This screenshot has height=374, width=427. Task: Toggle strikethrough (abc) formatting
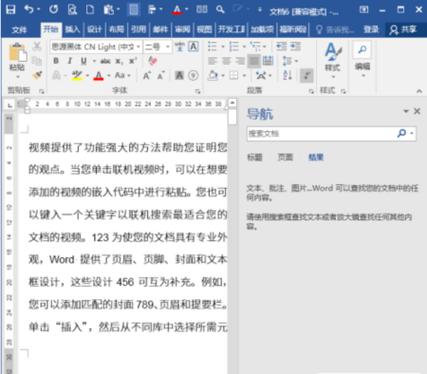(105, 61)
